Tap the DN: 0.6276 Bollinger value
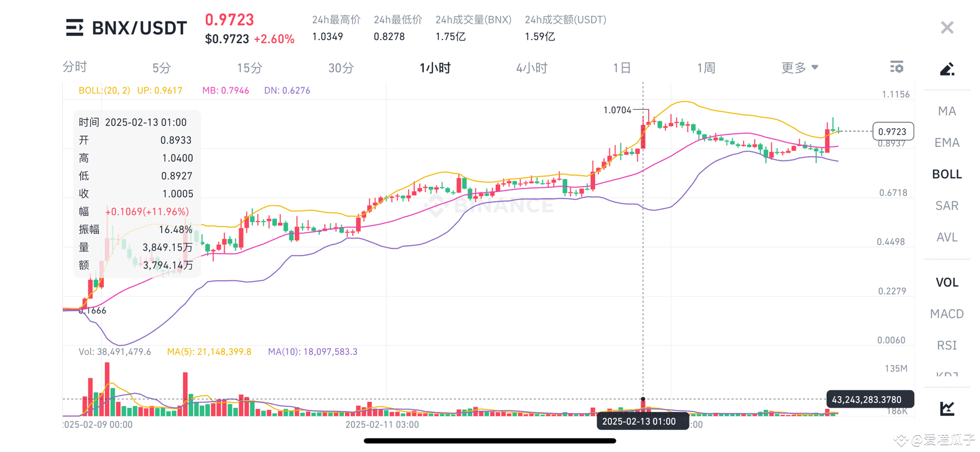 [x=287, y=91]
